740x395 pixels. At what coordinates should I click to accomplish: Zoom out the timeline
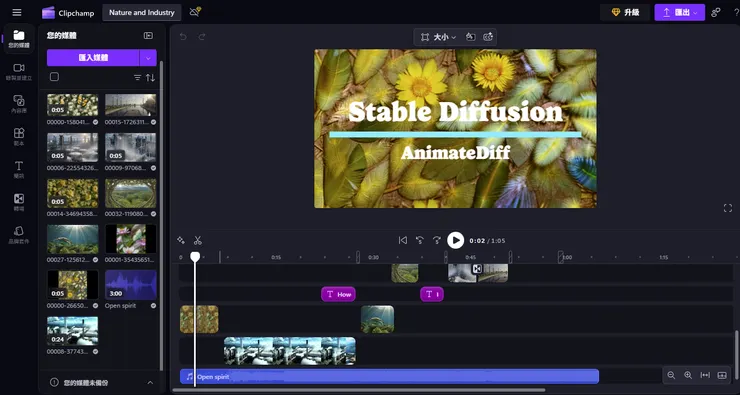click(671, 375)
